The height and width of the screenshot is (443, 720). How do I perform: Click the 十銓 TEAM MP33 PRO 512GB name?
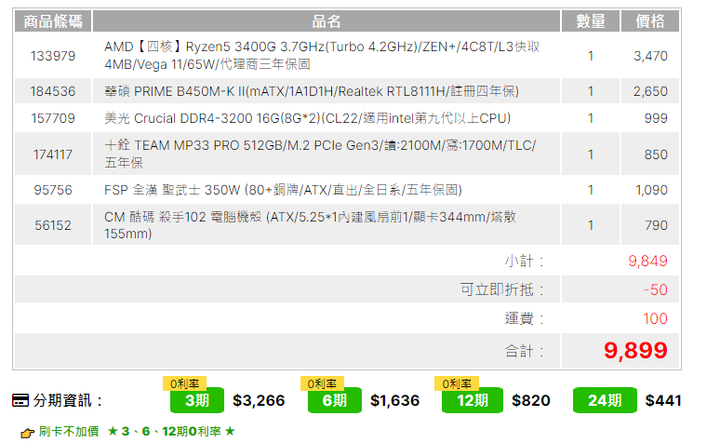click(320, 154)
